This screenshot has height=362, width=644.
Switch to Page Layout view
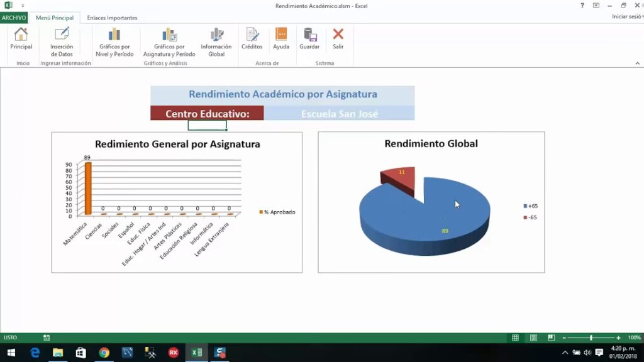[x=531, y=337]
